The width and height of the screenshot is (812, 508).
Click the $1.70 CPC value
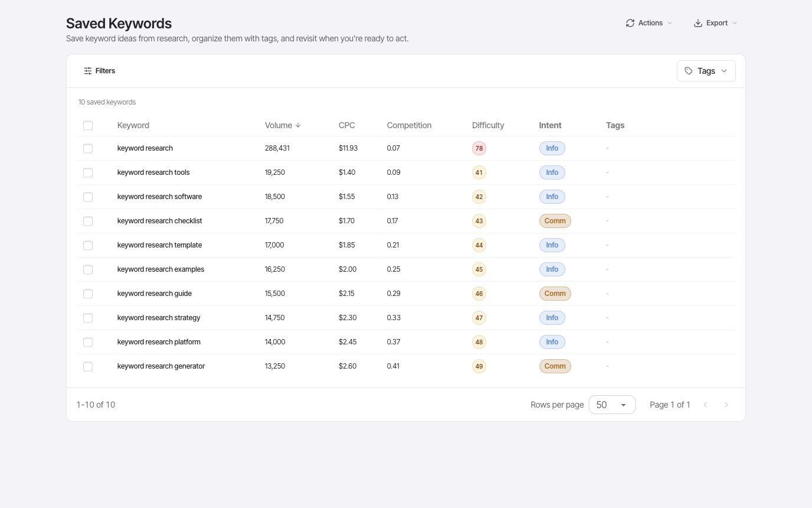coord(346,221)
